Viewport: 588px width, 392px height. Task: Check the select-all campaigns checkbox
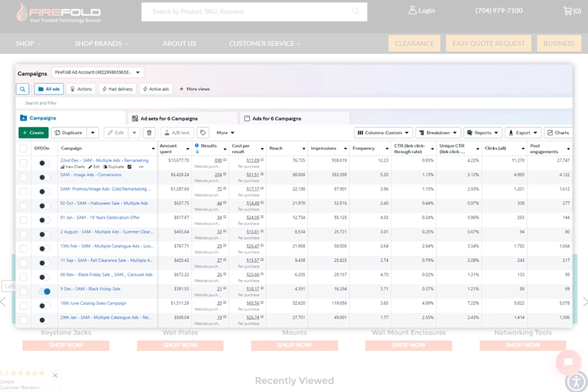click(23, 149)
